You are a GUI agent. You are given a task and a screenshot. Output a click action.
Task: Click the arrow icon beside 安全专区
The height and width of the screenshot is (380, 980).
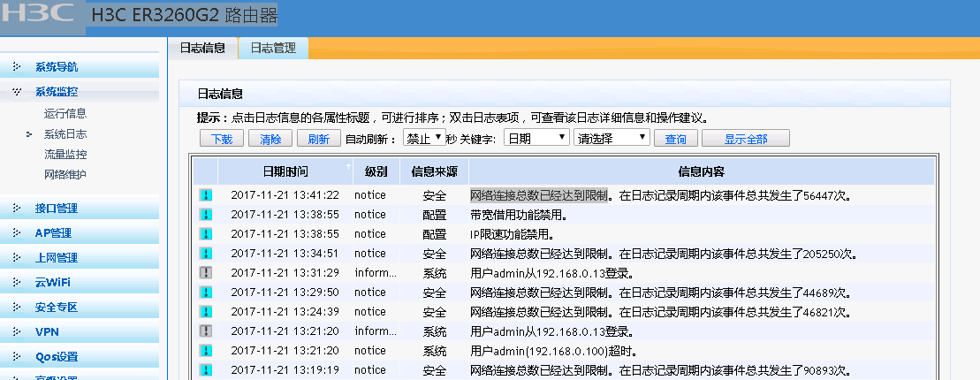[17, 307]
